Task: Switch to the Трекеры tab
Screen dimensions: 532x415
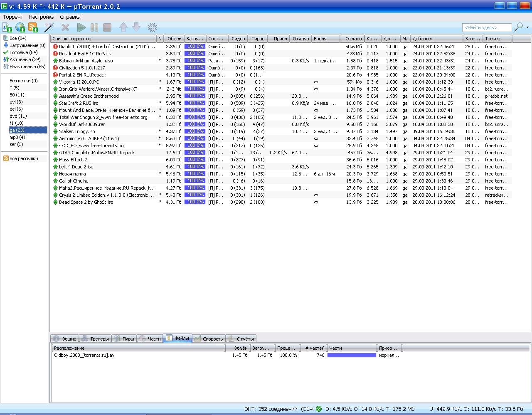Action: (x=95, y=338)
